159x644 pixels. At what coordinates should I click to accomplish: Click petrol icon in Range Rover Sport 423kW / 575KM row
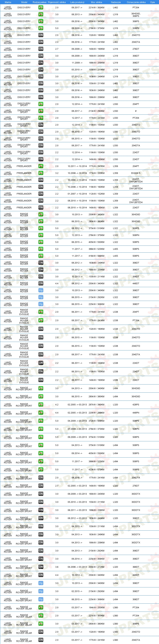pyautogui.click(x=41, y=470)
